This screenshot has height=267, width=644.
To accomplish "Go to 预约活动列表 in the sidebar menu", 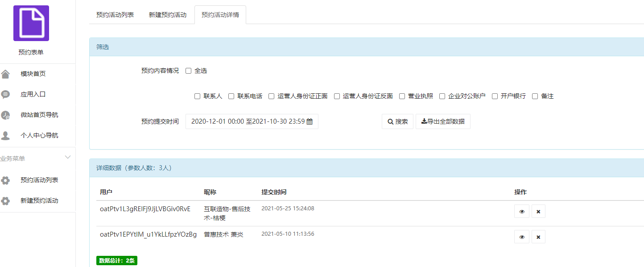I will click(x=39, y=180).
